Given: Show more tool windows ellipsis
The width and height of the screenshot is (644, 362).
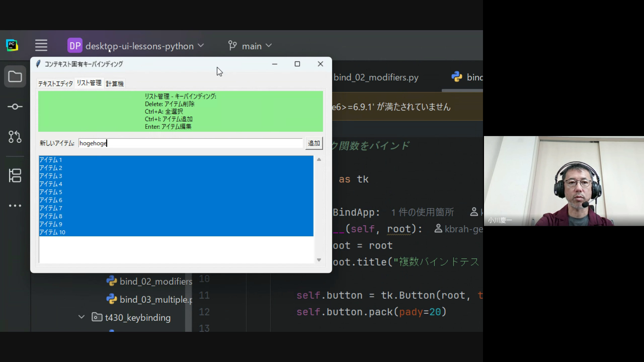Looking at the screenshot, I should tap(15, 206).
